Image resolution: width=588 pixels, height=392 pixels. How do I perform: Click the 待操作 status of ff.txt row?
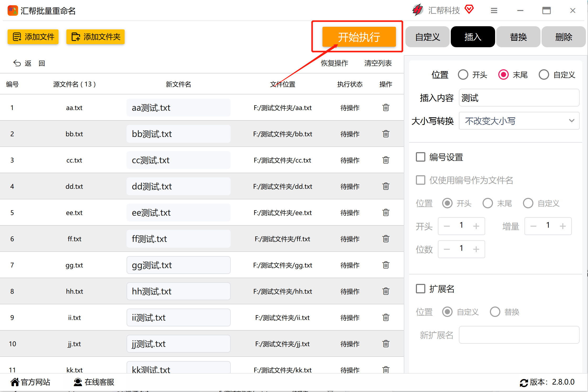pyautogui.click(x=350, y=239)
